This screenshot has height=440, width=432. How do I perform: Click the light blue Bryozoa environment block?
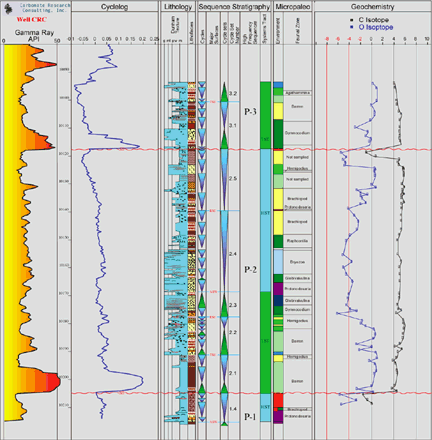[278, 262]
